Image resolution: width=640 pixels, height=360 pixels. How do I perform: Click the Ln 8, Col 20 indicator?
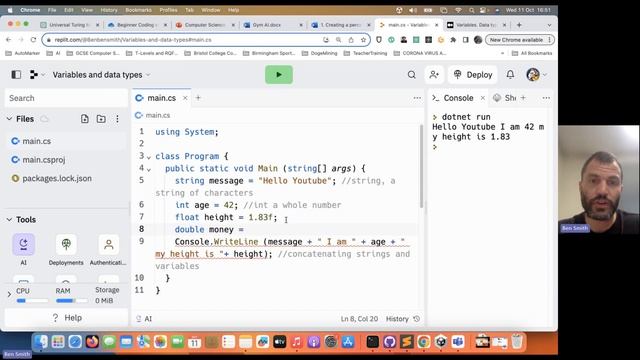point(359,319)
